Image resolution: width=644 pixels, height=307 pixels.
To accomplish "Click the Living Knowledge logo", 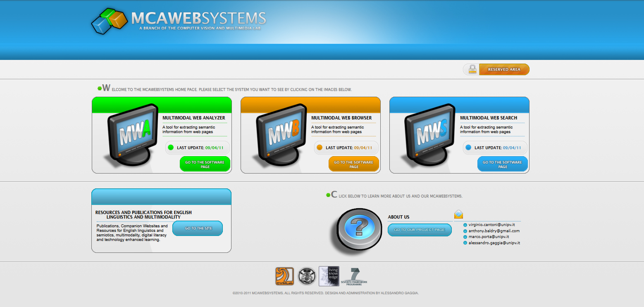I will coord(329,276).
